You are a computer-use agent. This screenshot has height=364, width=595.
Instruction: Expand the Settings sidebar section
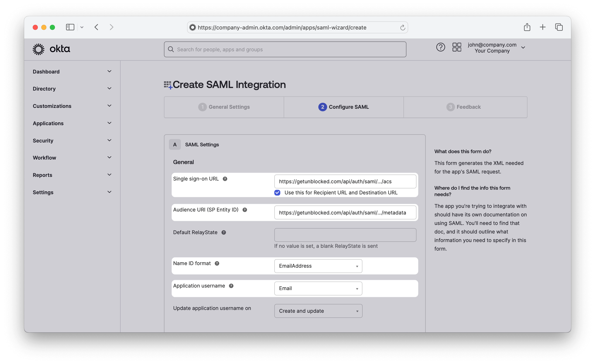coord(72,192)
